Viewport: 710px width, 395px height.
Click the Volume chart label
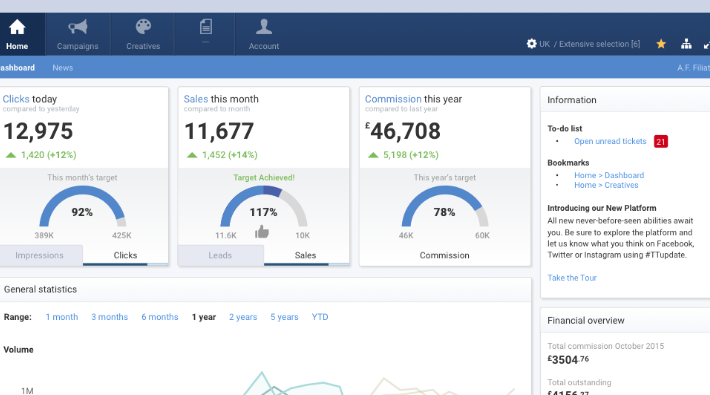19,350
